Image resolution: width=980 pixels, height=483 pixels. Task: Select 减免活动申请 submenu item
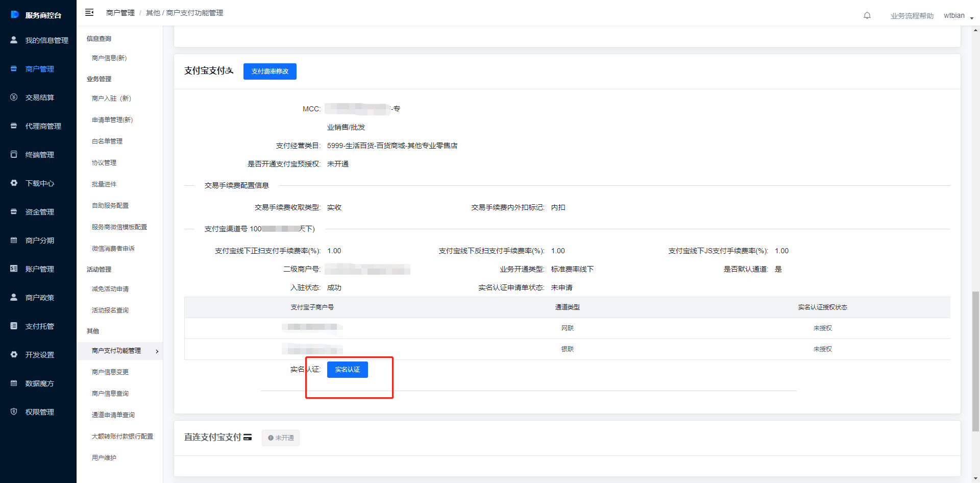tap(110, 289)
